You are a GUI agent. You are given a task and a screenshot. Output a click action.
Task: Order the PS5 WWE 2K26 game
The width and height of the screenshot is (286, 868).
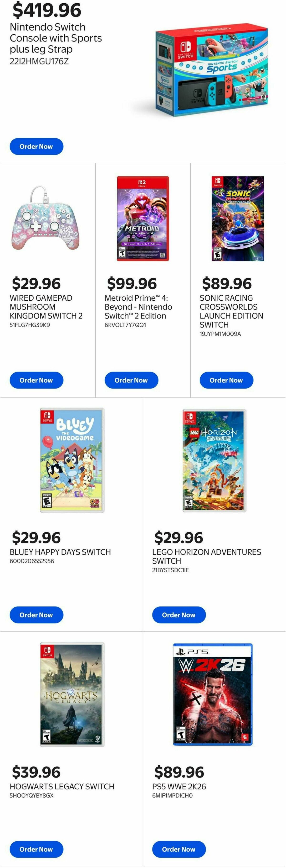pos(179,849)
